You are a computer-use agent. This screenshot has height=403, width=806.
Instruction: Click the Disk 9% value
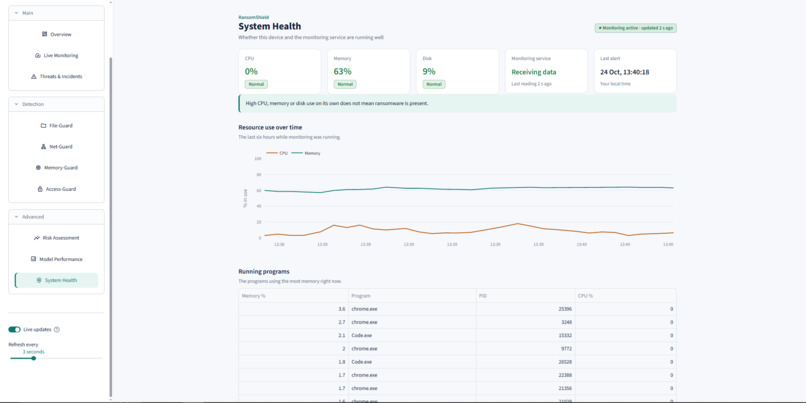click(x=429, y=72)
